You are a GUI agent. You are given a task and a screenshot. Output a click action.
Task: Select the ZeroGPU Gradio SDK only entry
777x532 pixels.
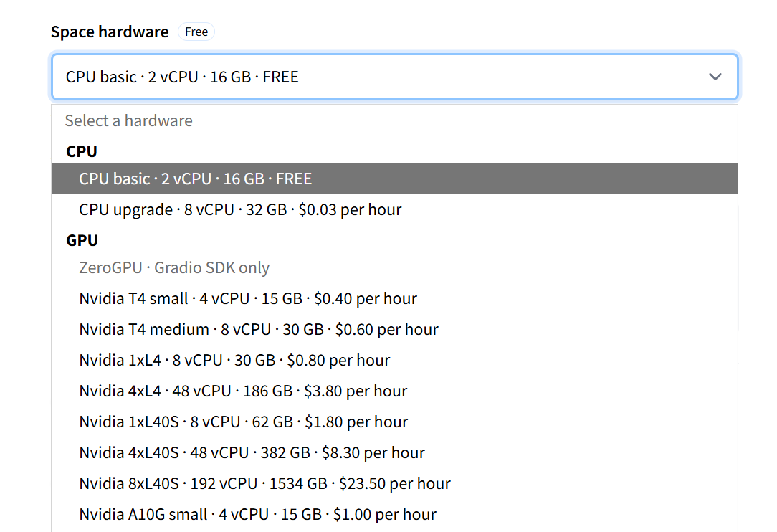point(174,268)
